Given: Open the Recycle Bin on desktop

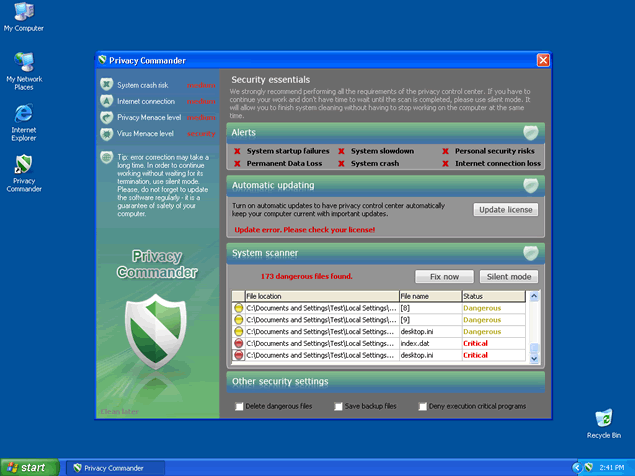Looking at the screenshot, I should point(603,418).
